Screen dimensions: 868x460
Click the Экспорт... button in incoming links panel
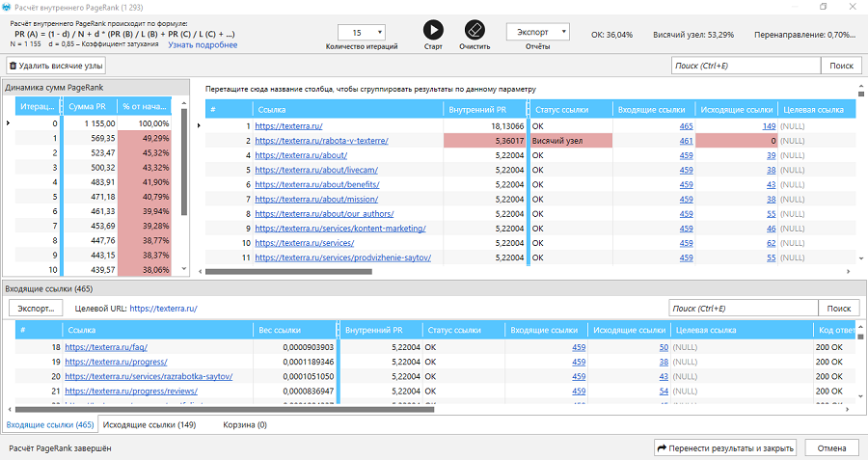36,309
